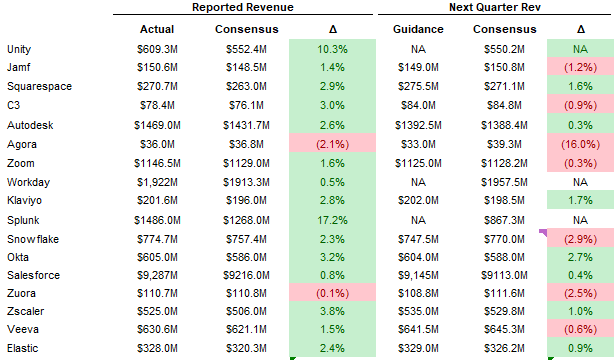The height and width of the screenshot is (360, 614).
Task: Select the Reported Revenue header
Action: [x=243, y=7]
